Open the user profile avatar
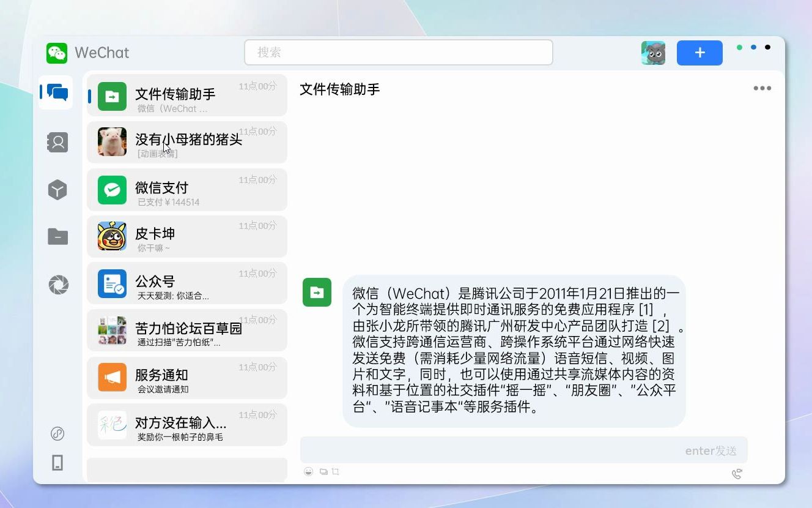The height and width of the screenshot is (508, 812). tap(653, 53)
